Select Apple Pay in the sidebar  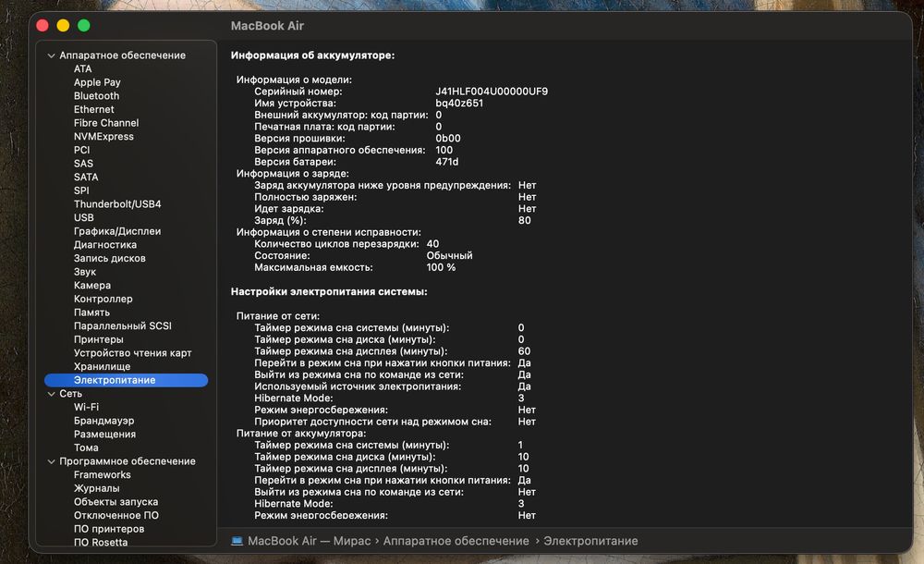tap(97, 82)
